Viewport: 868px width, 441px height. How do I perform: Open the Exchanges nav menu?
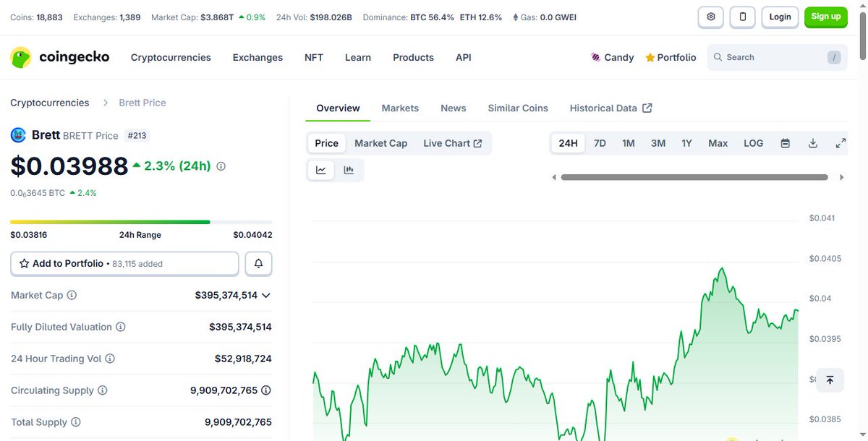coord(258,57)
